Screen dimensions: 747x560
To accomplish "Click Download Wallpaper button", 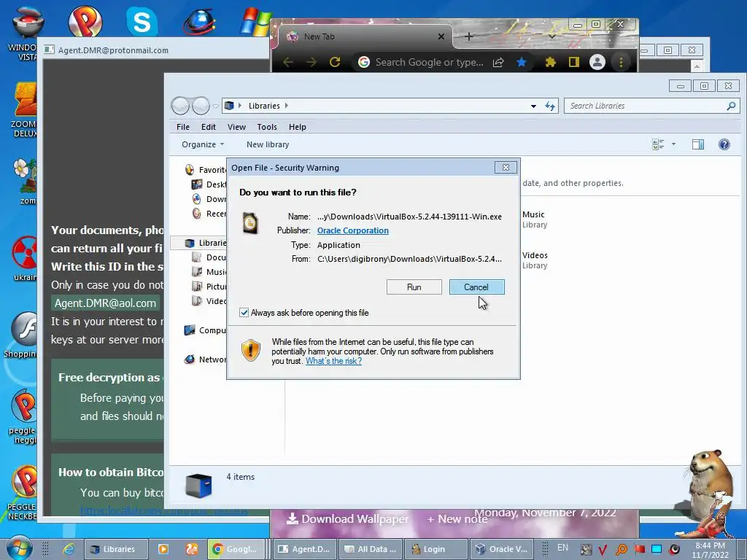I will 347,519.
